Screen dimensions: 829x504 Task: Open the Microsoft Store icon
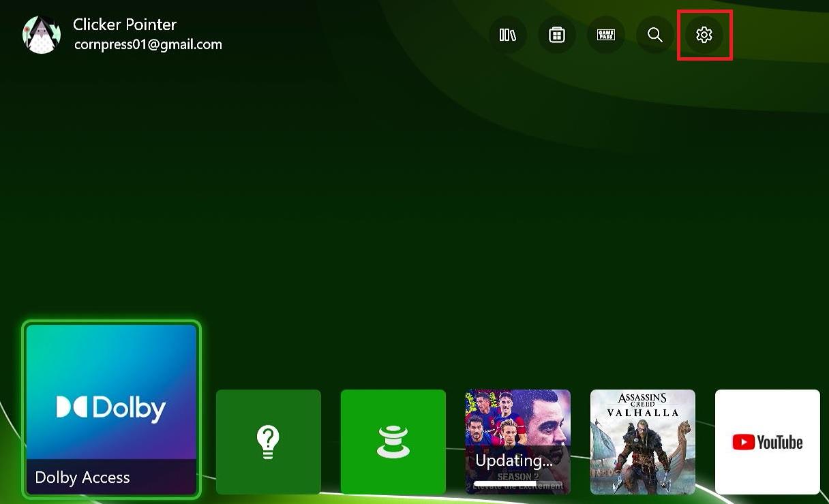pyautogui.click(x=557, y=35)
